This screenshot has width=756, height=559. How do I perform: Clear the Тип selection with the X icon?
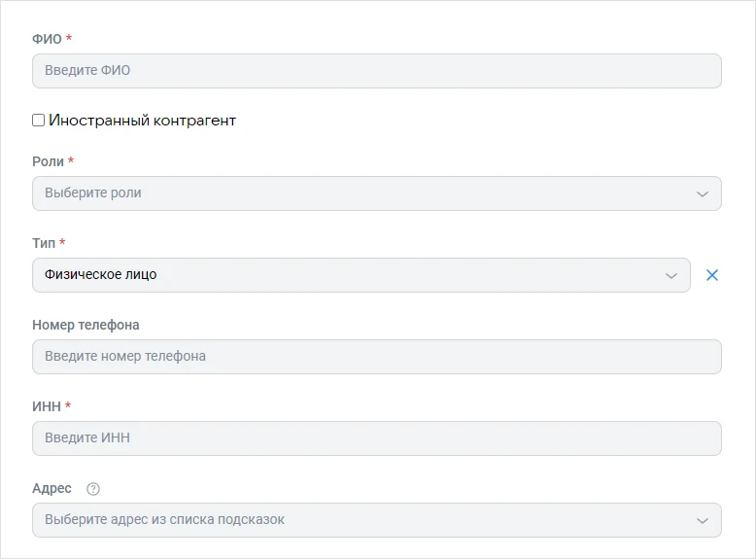click(711, 275)
